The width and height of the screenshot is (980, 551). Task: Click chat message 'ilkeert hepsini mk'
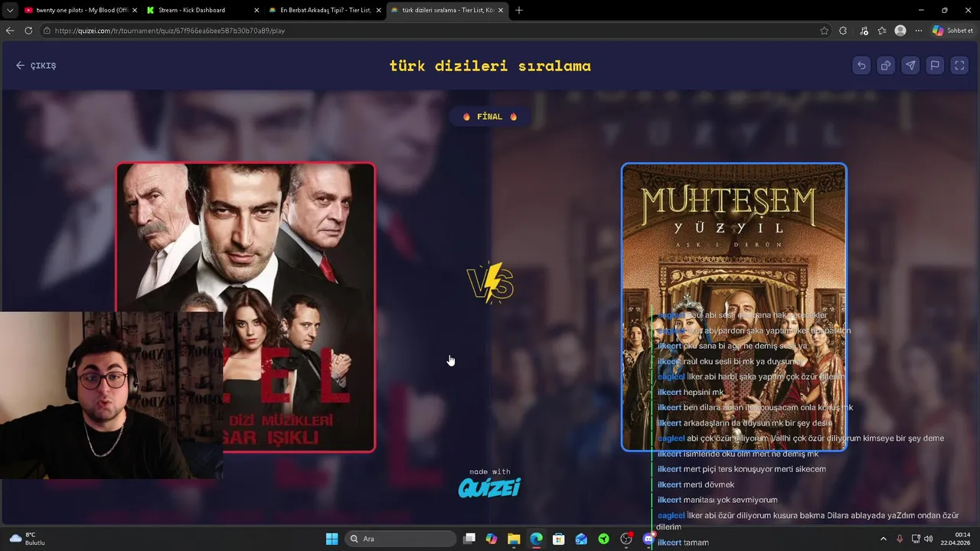tap(691, 393)
